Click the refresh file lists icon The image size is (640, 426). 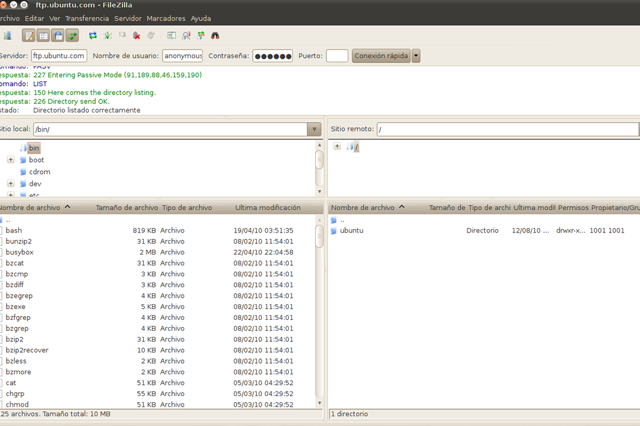pos(93,36)
